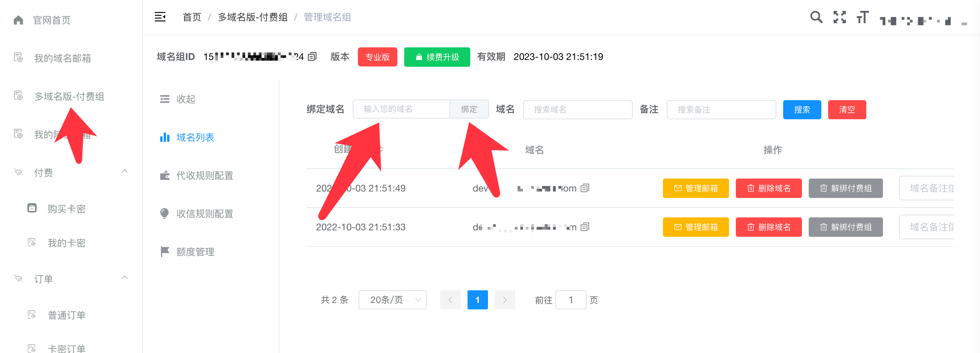The width and height of the screenshot is (980, 353).
Task: Click the 绑定 bind button
Action: tap(469, 109)
